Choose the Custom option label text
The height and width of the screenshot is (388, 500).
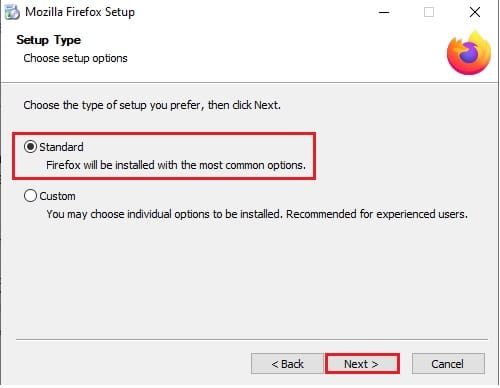pos(57,196)
